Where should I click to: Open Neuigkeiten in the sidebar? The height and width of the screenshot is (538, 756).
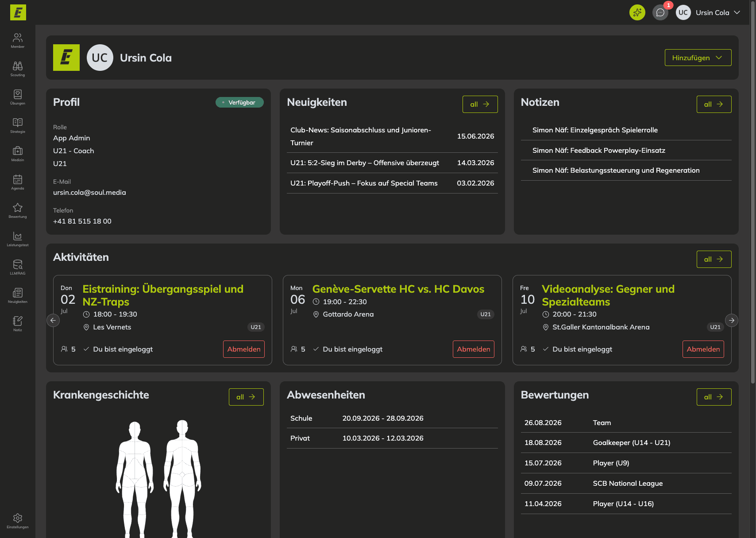(x=18, y=295)
